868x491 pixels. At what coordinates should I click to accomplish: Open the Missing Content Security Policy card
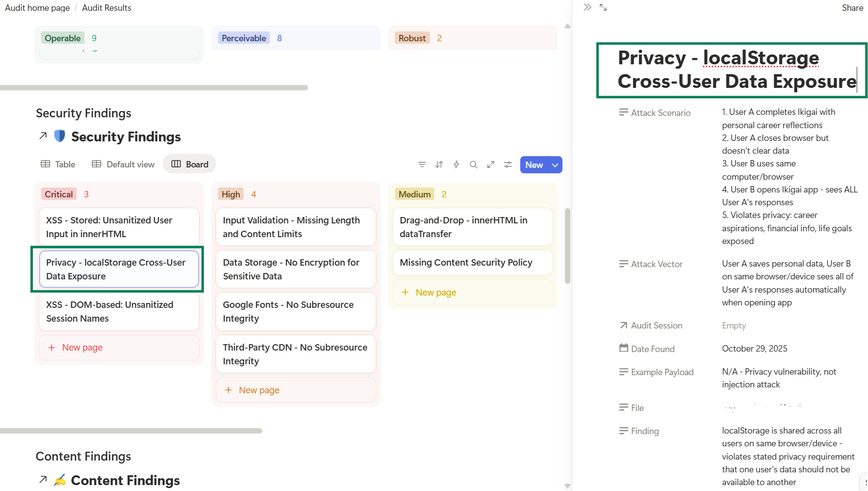[x=466, y=263]
